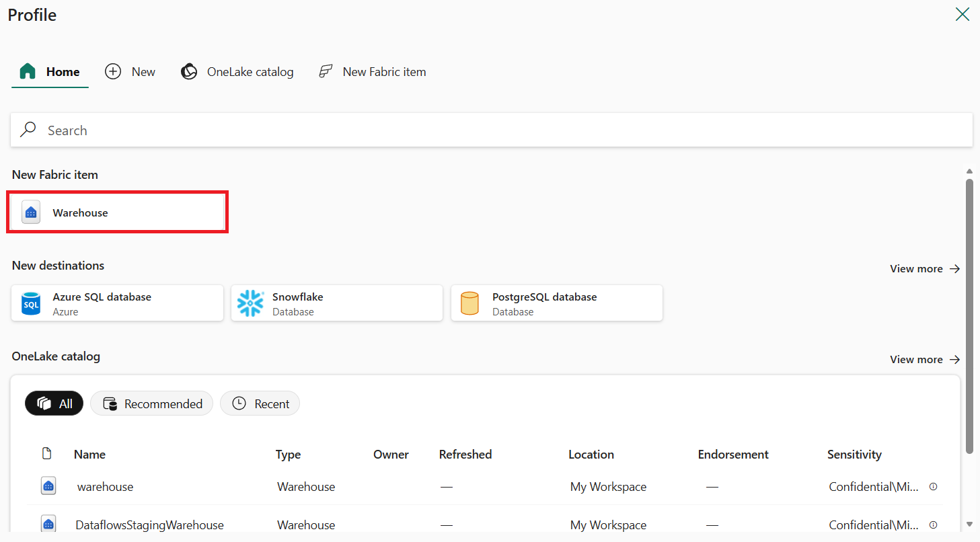This screenshot has height=542, width=980.
Task: Click the arrow beside New destinations View more
Action: (x=954, y=268)
